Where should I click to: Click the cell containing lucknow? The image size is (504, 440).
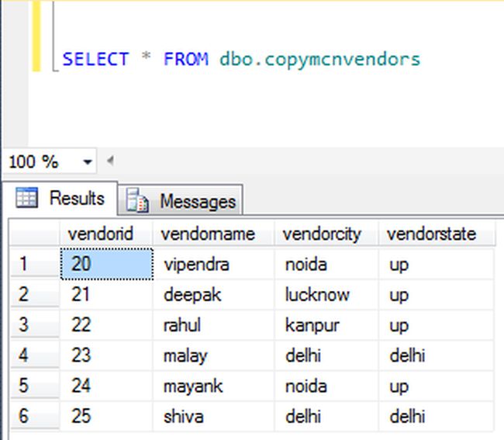pyautogui.click(x=326, y=294)
